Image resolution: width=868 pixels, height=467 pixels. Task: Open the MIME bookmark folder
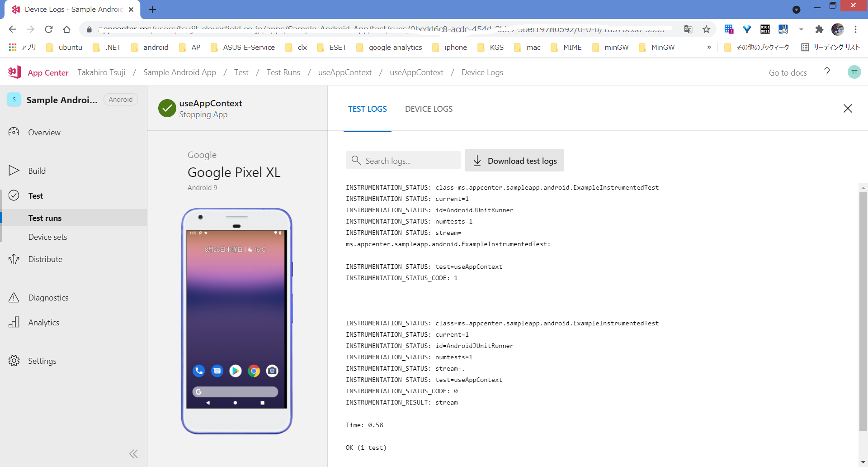[x=566, y=47]
